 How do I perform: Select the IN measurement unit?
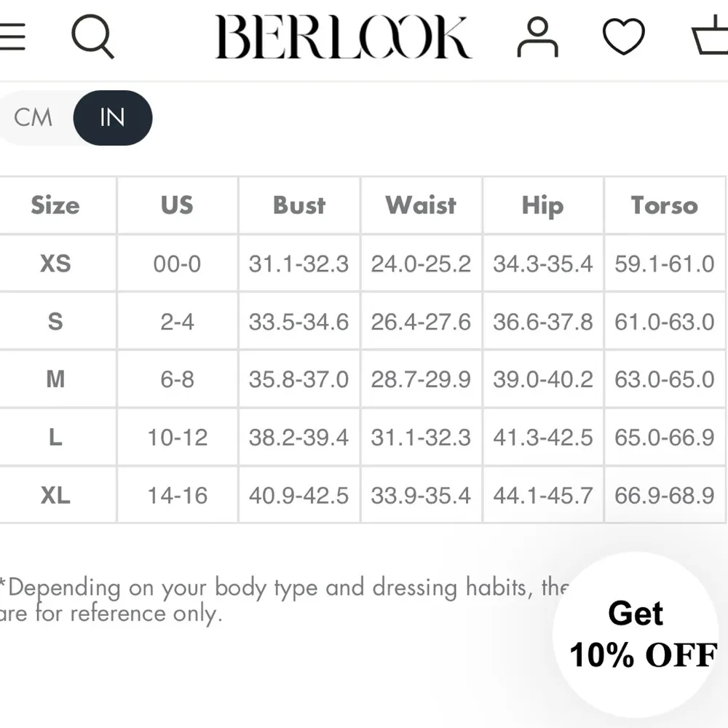[x=113, y=117]
